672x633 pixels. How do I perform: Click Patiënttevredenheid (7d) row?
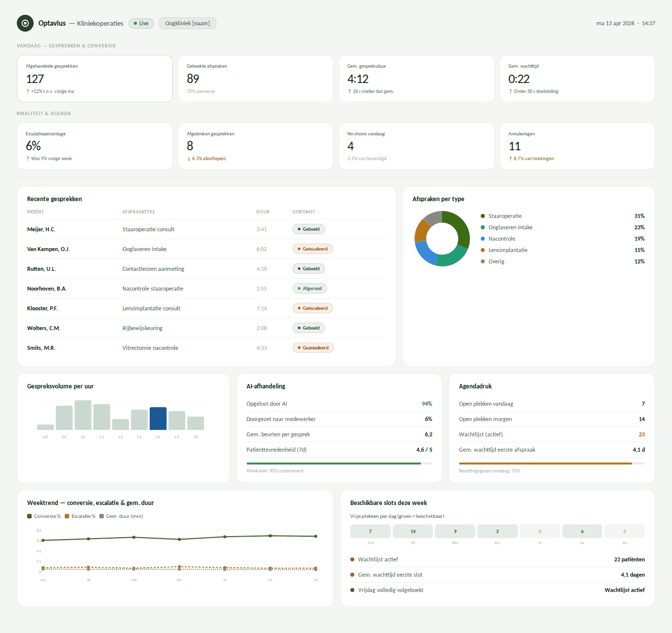pos(339,450)
